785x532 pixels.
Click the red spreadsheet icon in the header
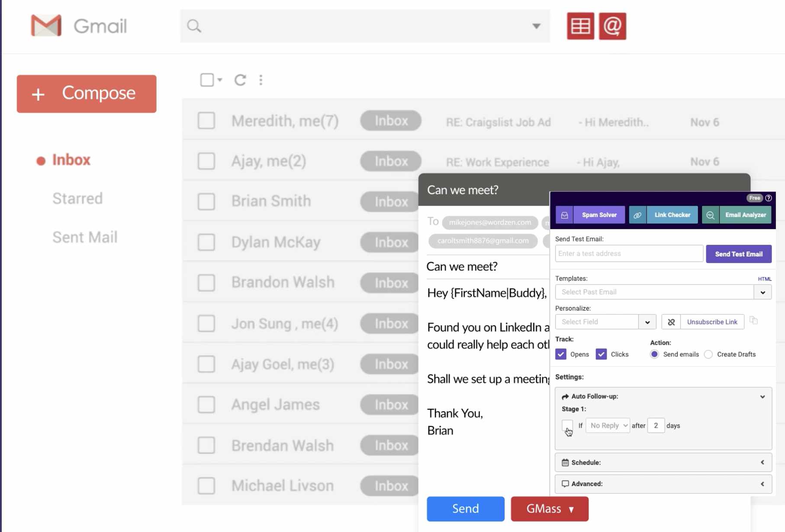pyautogui.click(x=580, y=26)
